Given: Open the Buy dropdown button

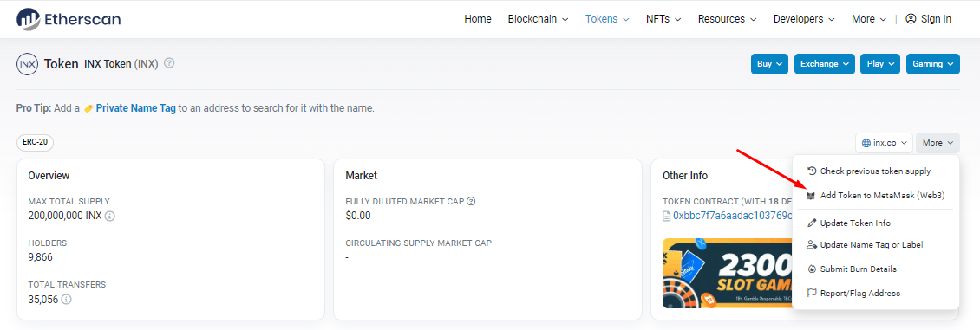Looking at the screenshot, I should [x=770, y=64].
